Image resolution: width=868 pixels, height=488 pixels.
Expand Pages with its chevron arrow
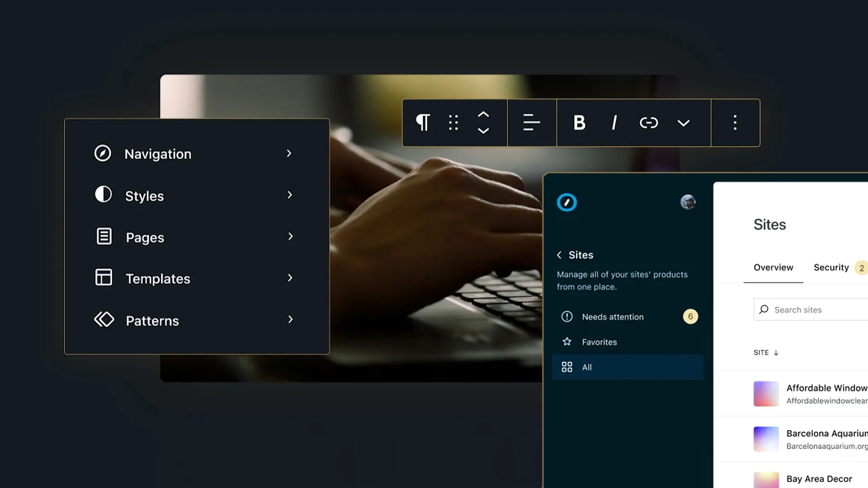pos(290,236)
